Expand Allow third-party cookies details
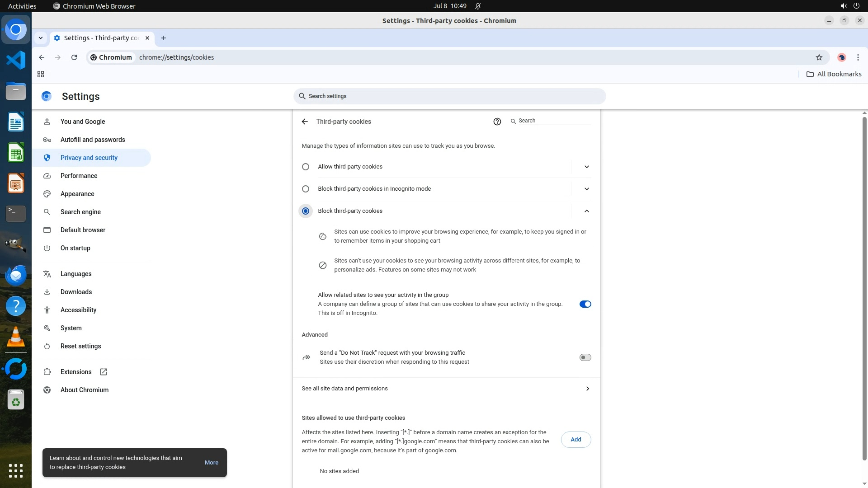This screenshot has width=868, height=488. [x=586, y=167]
